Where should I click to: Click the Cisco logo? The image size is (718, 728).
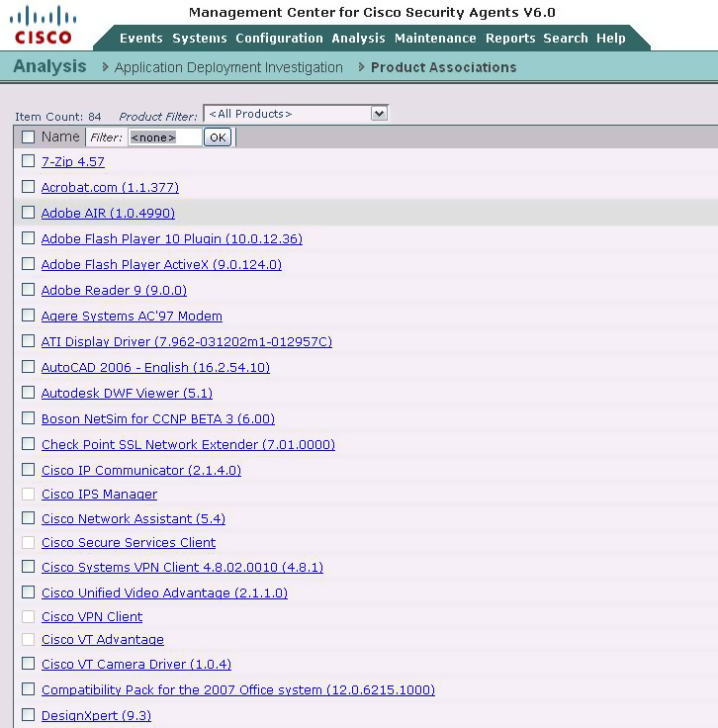tap(44, 25)
